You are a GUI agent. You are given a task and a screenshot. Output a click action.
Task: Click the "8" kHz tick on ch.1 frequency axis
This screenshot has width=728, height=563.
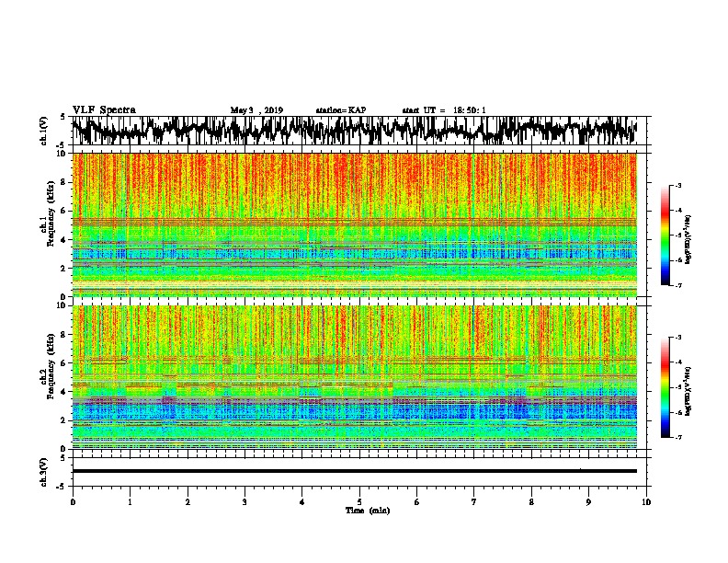point(65,182)
